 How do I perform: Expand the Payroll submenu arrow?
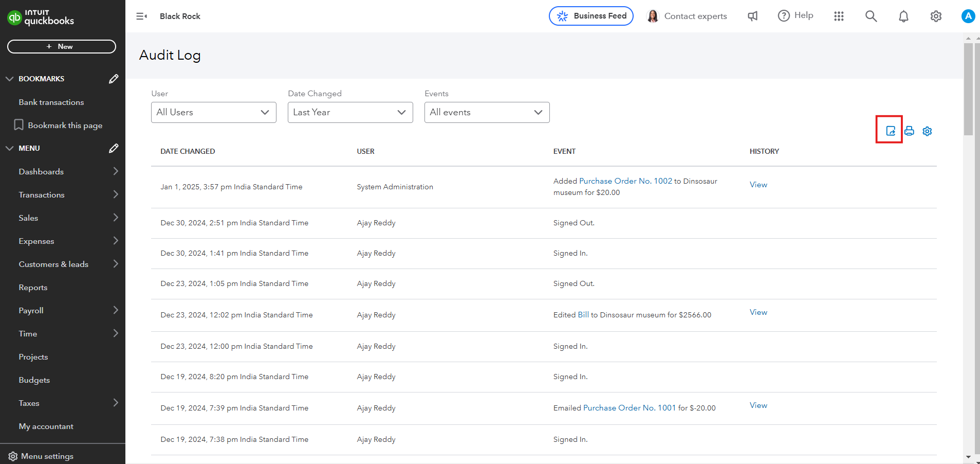(x=116, y=310)
